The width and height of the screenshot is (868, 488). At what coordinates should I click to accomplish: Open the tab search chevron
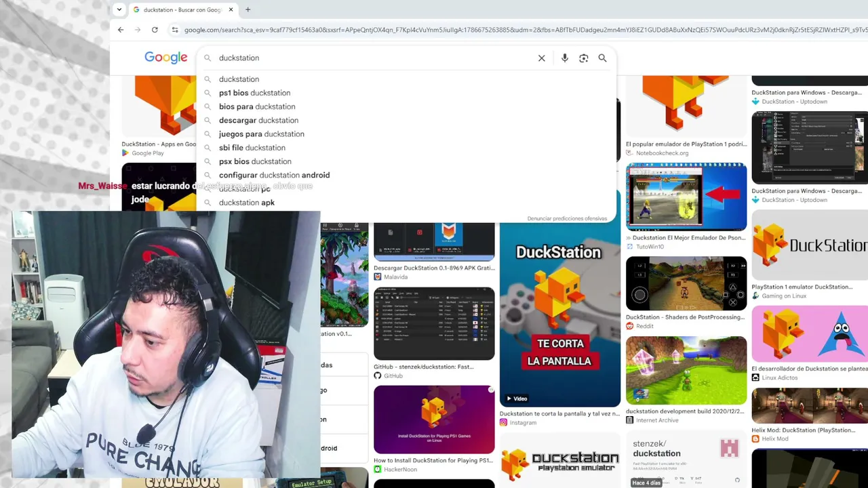tap(119, 9)
